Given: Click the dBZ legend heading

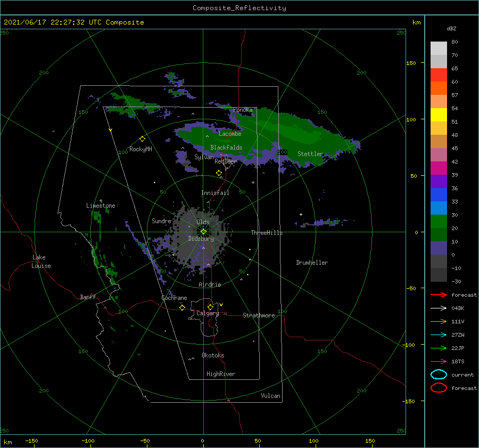Looking at the screenshot, I should 451,28.
